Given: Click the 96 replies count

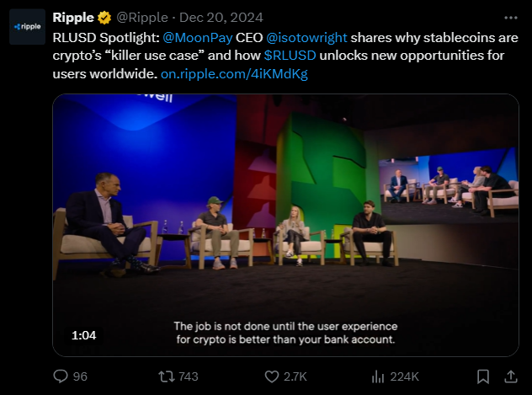Looking at the screenshot, I should [x=80, y=376].
